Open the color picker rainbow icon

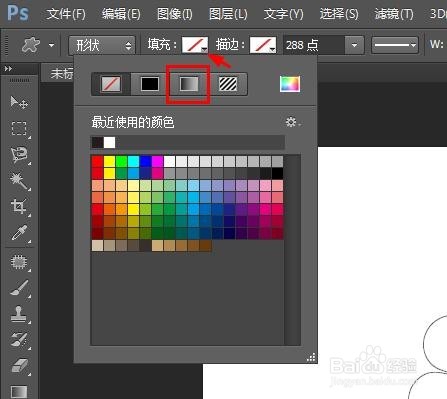[x=290, y=84]
